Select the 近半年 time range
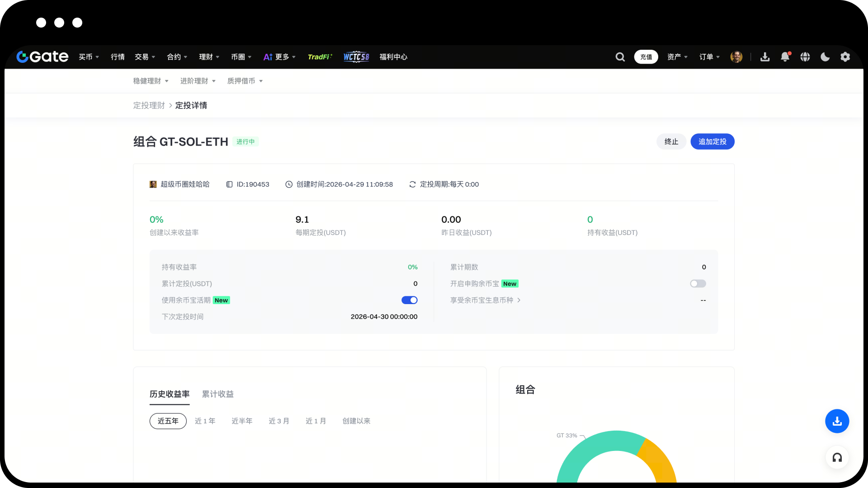This screenshot has height=488, width=868. coord(242,421)
